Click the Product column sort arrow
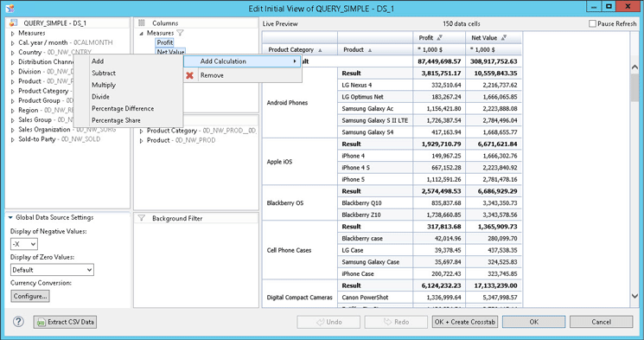The image size is (644, 340). pyautogui.click(x=370, y=50)
